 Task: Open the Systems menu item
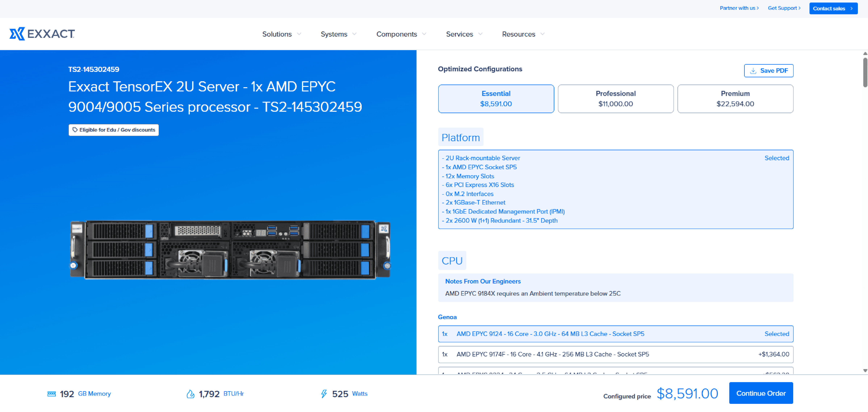pos(334,34)
